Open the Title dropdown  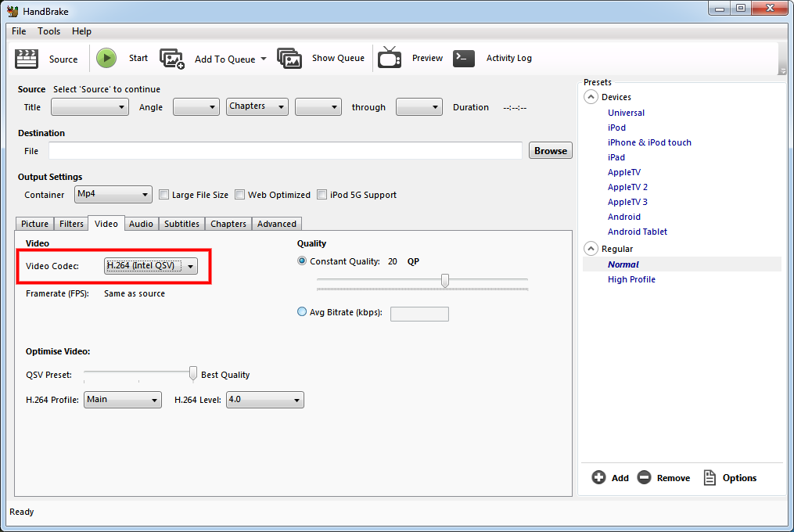[x=90, y=107]
